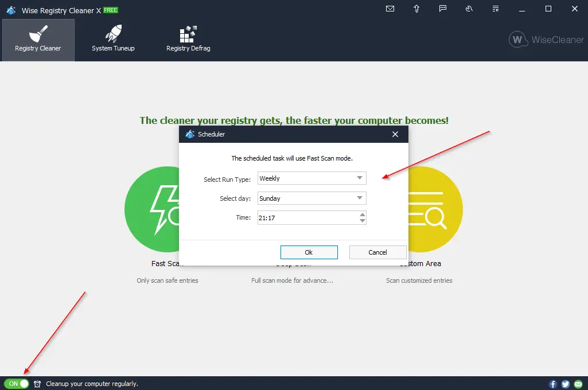The width and height of the screenshot is (588, 390).
Task: Click 'Only scan safe entries' text
Action: 168,280
